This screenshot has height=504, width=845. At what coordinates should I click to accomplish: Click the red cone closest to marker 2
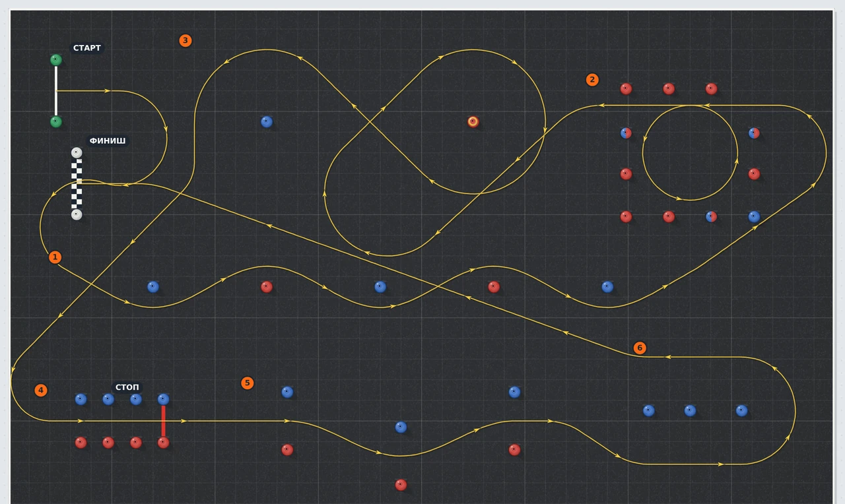coord(626,88)
